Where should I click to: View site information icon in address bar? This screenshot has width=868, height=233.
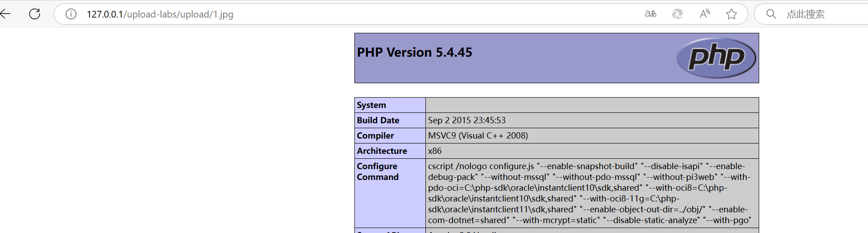[x=71, y=14]
